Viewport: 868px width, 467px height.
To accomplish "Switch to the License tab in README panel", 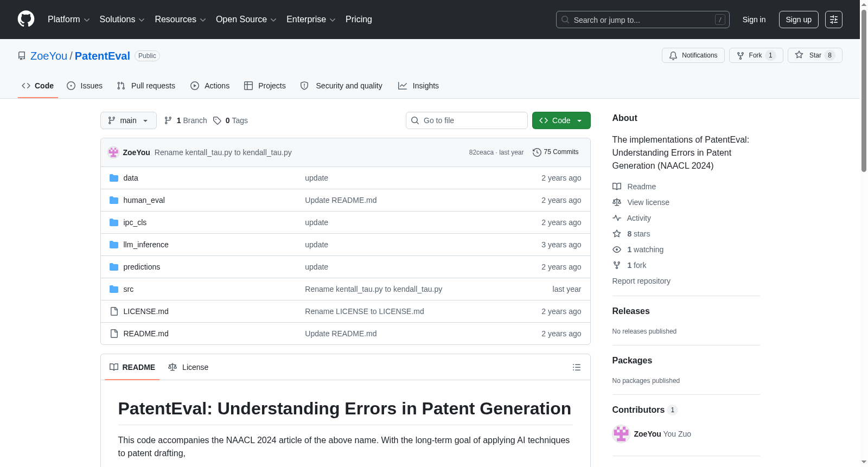I will tap(188, 367).
